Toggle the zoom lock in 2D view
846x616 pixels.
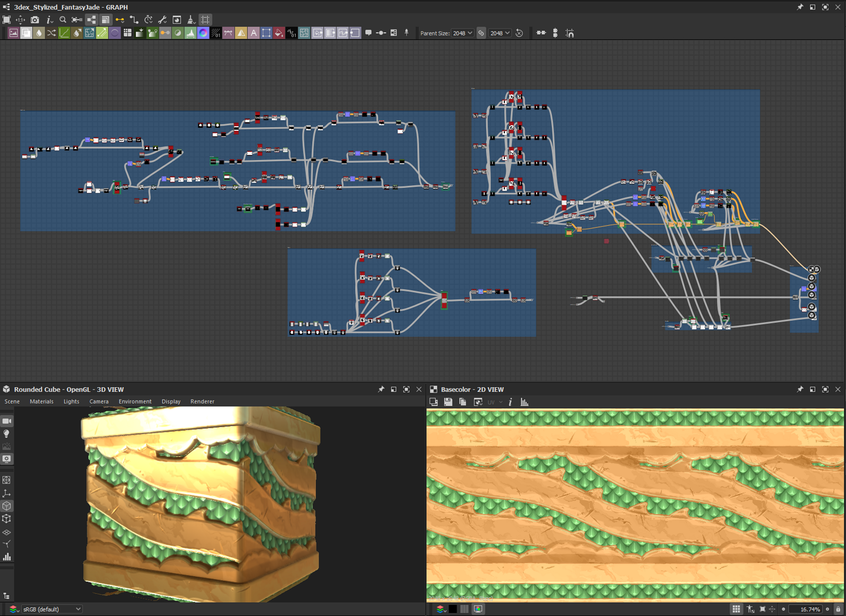[x=838, y=610]
